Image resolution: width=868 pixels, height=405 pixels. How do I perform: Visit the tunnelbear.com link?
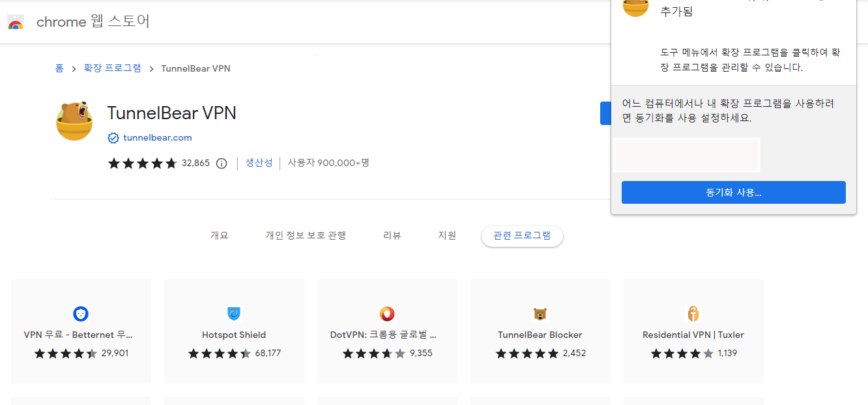point(158,138)
